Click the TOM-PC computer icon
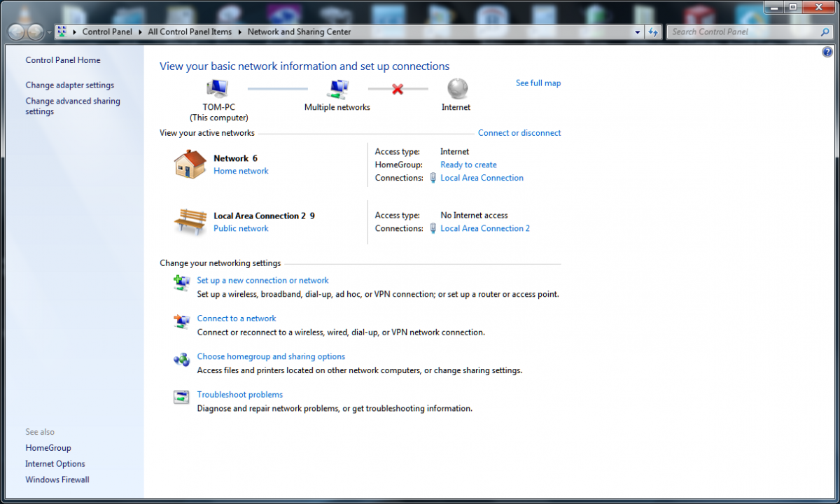840x504 pixels. pyautogui.click(x=218, y=88)
